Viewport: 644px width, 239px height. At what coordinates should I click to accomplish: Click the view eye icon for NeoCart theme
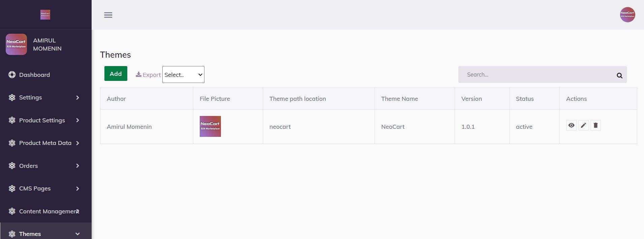571,125
